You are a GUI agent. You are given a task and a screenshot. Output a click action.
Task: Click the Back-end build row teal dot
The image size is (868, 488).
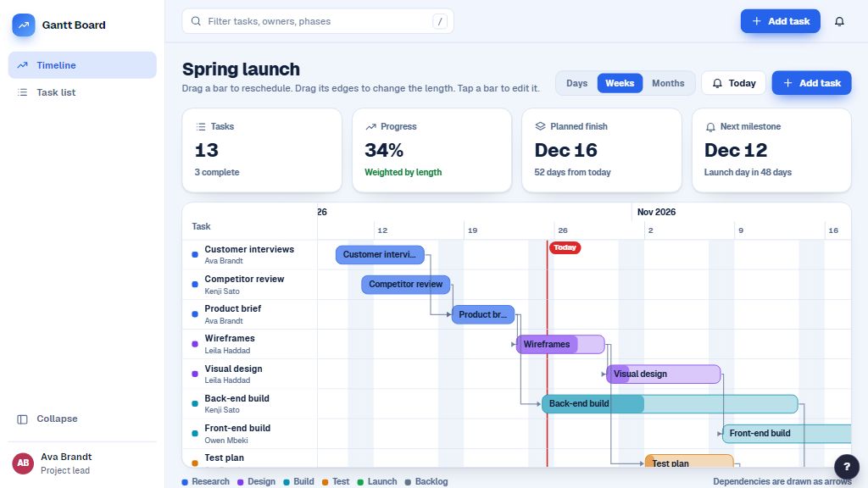[195, 403]
